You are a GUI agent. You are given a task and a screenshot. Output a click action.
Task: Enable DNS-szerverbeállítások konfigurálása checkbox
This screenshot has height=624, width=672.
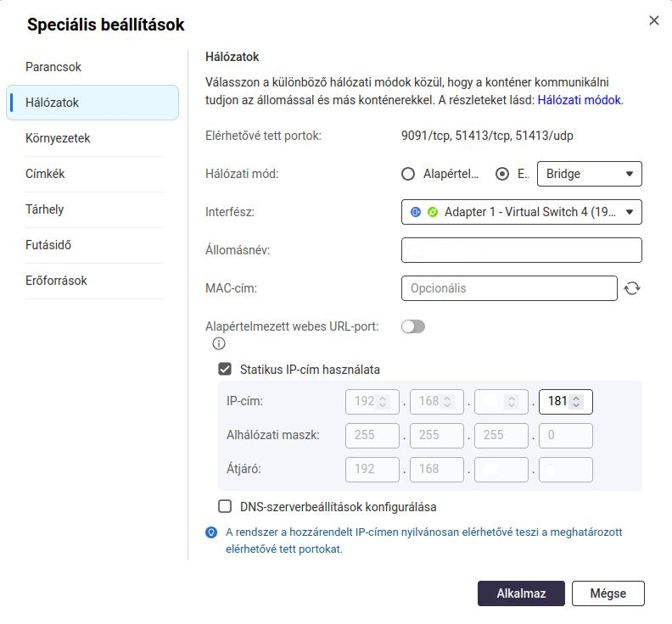[x=225, y=506]
